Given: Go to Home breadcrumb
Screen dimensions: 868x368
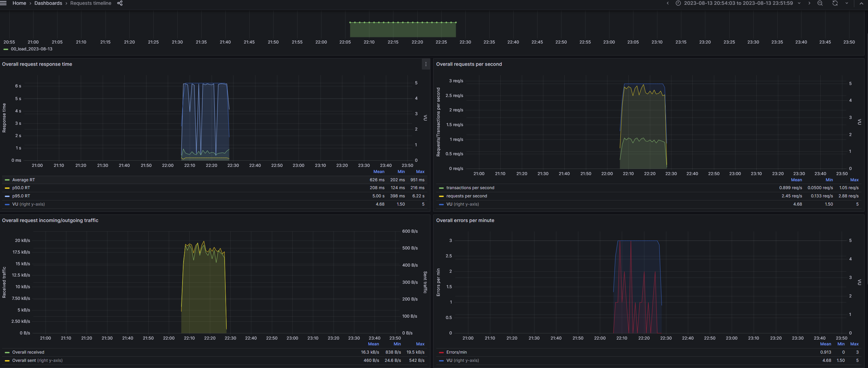Looking at the screenshot, I should (19, 3).
